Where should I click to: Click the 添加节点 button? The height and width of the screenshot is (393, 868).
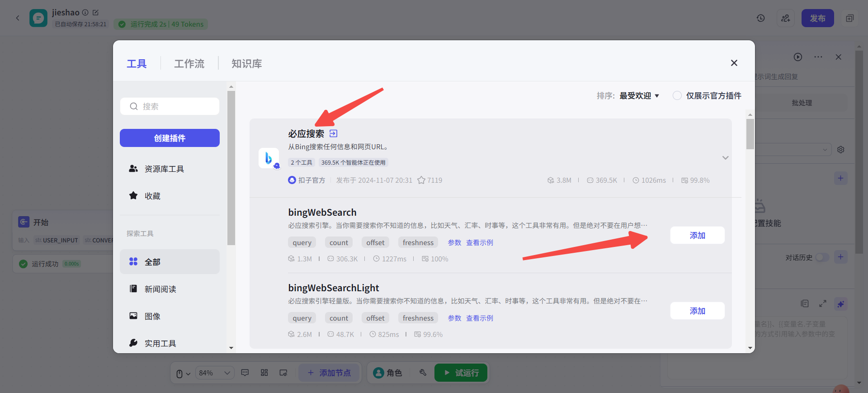pyautogui.click(x=329, y=373)
